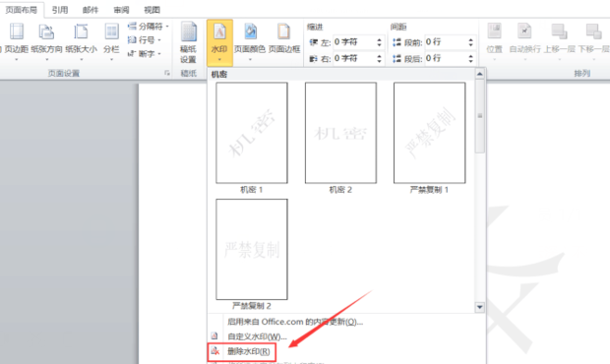The height and width of the screenshot is (364, 610).
Task: Open the 分栏 columns button
Action: tap(111, 42)
